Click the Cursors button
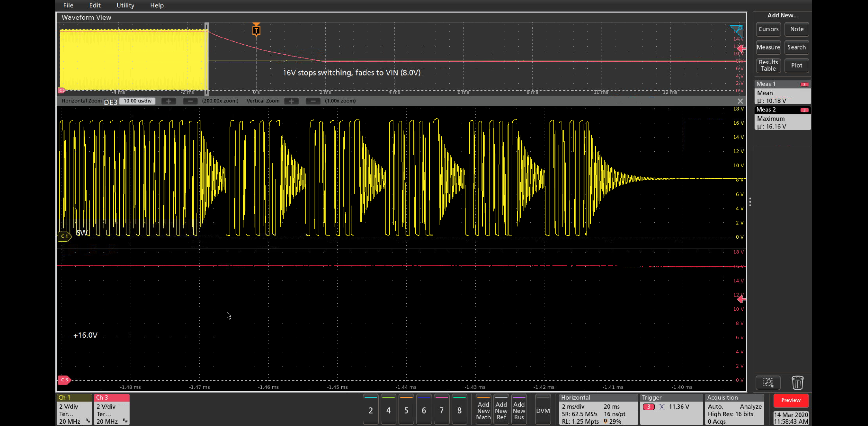Image resolution: width=868 pixels, height=426 pixels. pos(768,29)
